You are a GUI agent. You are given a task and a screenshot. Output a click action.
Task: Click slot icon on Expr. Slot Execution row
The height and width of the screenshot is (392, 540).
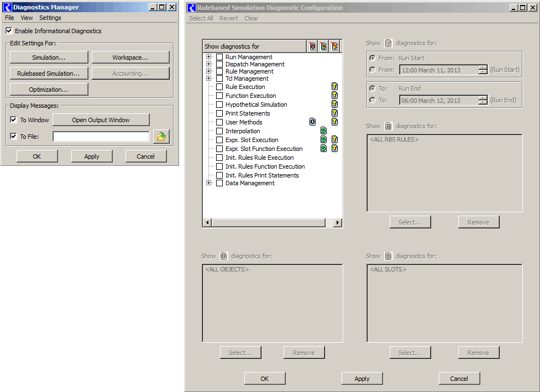click(x=323, y=139)
